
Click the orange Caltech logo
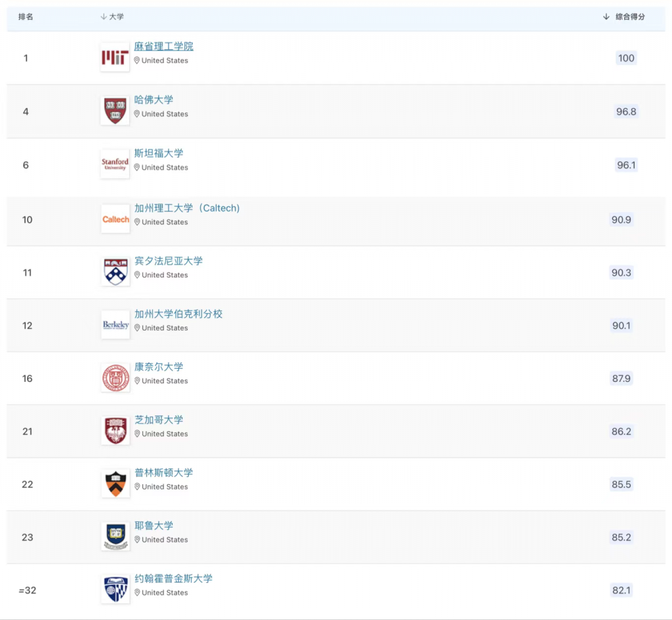point(115,219)
